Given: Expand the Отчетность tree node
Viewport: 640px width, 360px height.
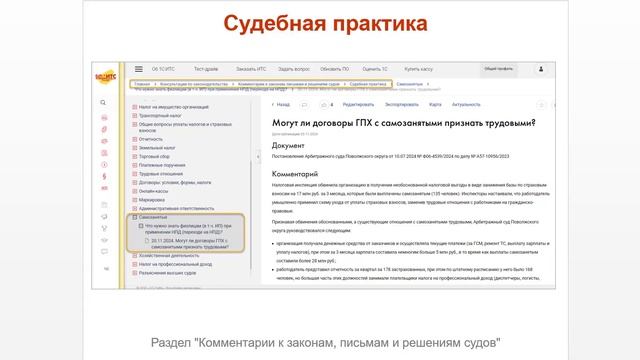Looking at the screenshot, I should click(x=135, y=139).
